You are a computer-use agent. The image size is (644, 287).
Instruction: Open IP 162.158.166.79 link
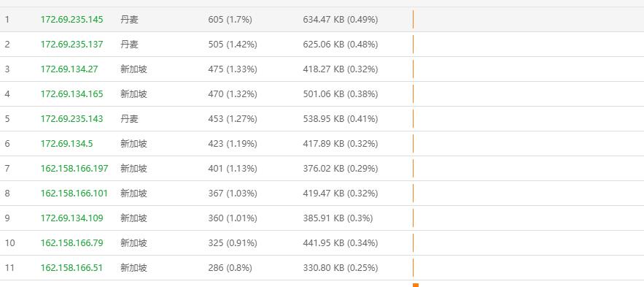(x=72, y=243)
